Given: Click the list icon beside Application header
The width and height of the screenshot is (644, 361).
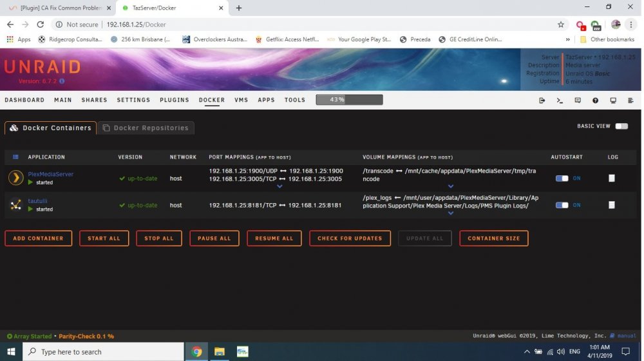Looking at the screenshot, I should pos(15,157).
